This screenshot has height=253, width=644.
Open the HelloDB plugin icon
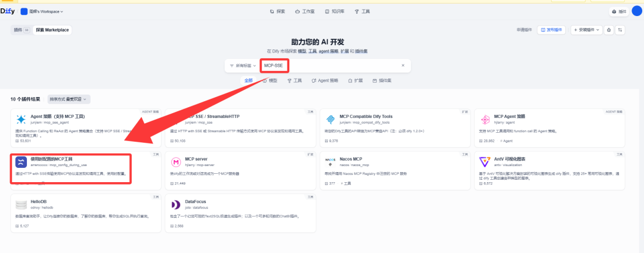21,205
